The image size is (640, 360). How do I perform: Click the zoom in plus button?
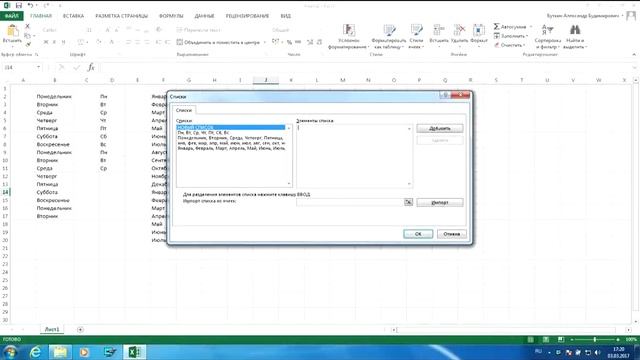point(618,340)
